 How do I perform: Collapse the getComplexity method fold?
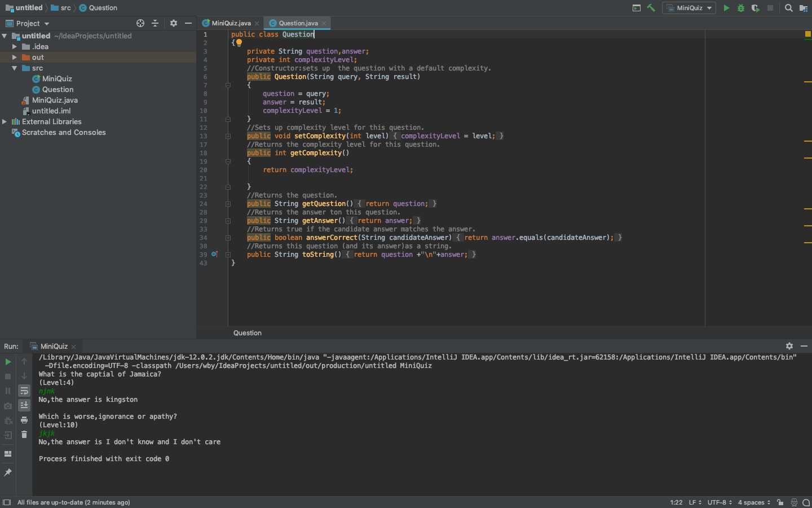[x=228, y=161]
